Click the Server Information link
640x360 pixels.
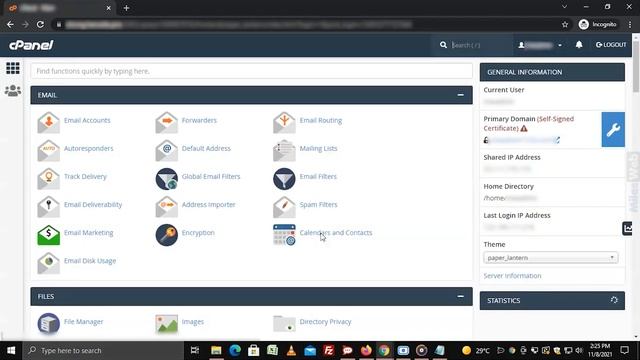pyautogui.click(x=512, y=276)
